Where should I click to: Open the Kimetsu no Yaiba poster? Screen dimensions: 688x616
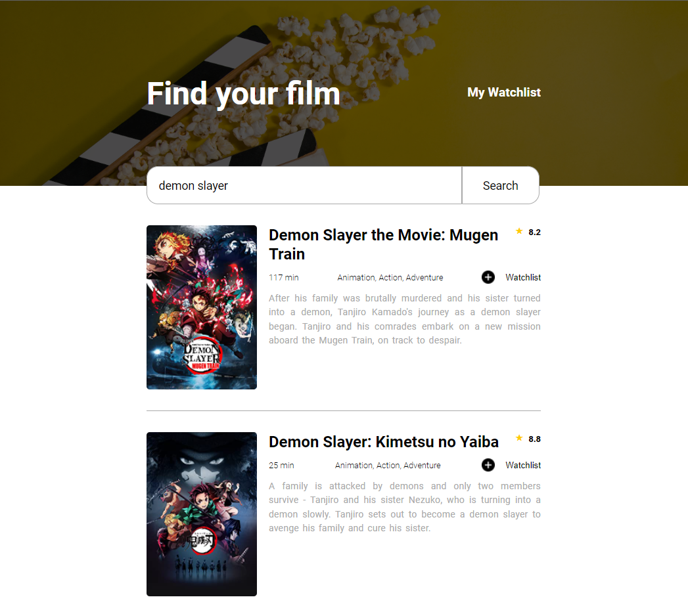[x=202, y=514]
